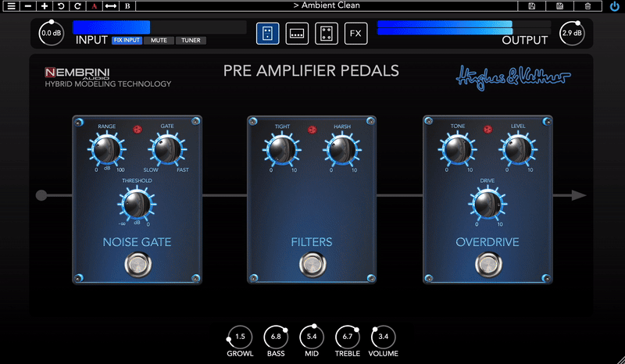This screenshot has width=625, height=364.
Task: Click the Filters HARSH knob
Action: [342, 150]
